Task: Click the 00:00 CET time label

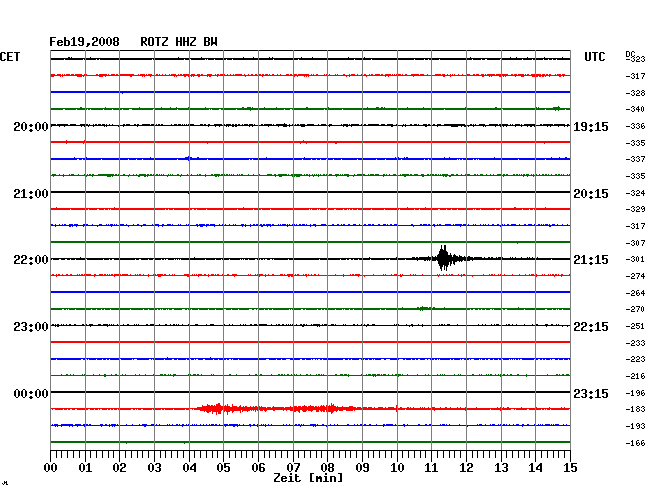Action: click(31, 393)
